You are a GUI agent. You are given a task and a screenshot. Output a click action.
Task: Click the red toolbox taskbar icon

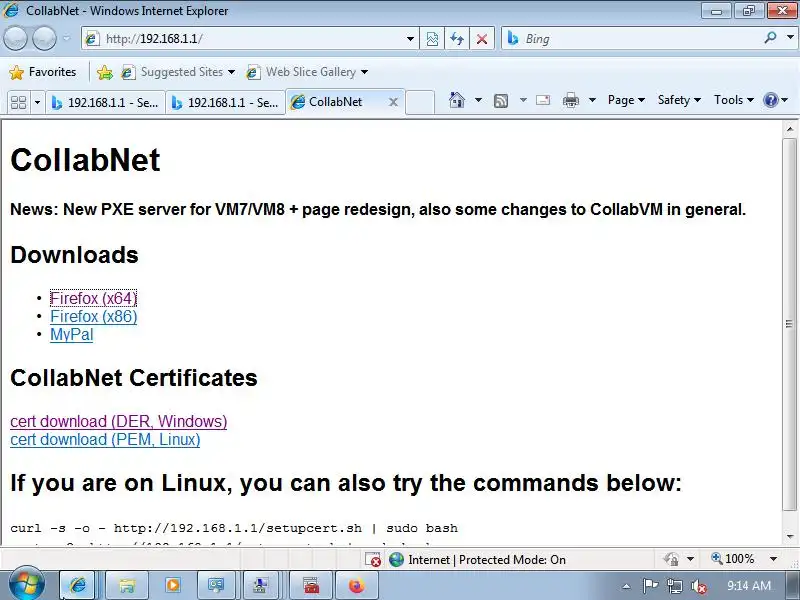[311, 585]
